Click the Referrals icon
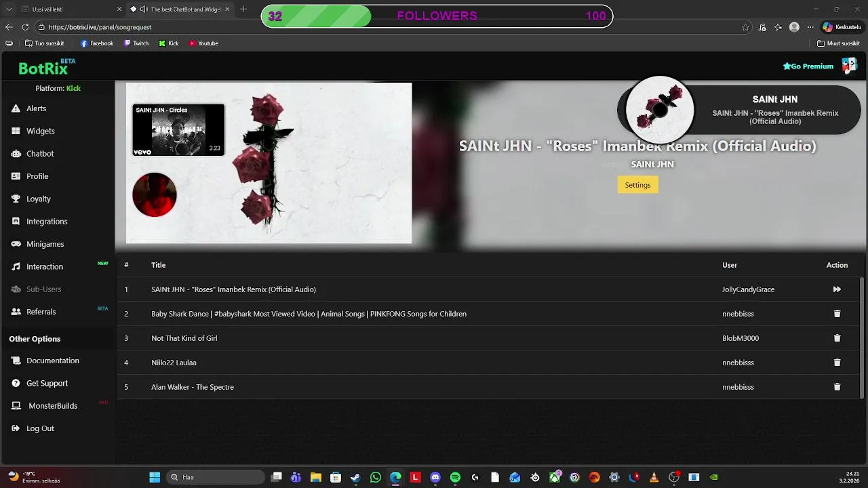Screen dimensions: 868x488 [16, 312]
